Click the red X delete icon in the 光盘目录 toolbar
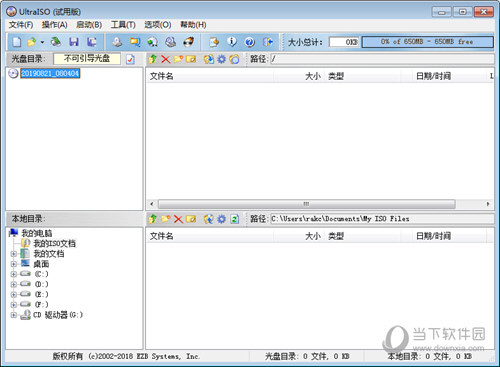The width and height of the screenshot is (500, 367). click(x=165, y=59)
